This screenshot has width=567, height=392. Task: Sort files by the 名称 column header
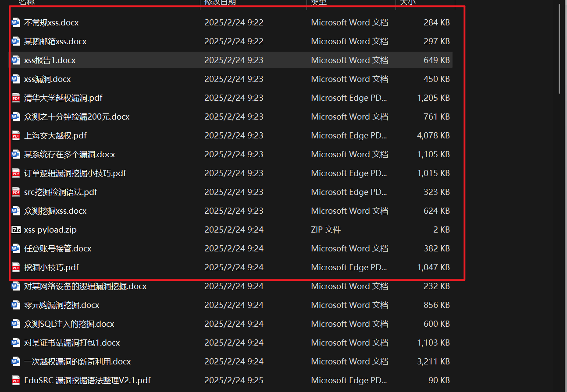click(26, 2)
